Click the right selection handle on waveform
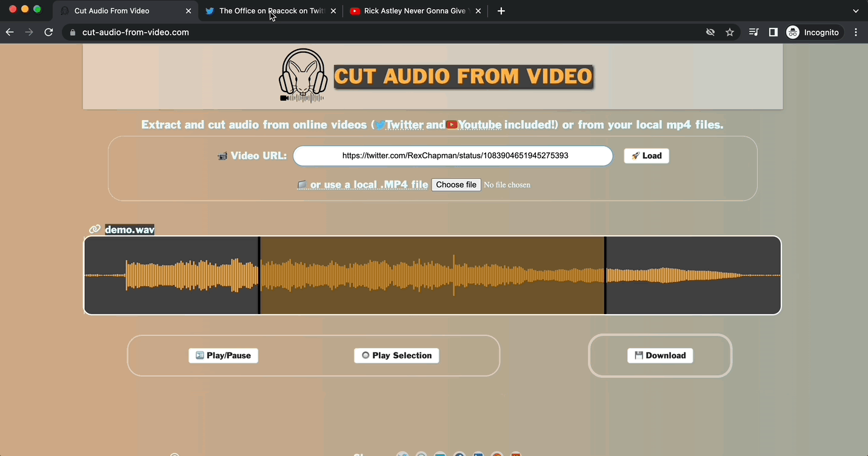This screenshot has width=868, height=456. 605,275
